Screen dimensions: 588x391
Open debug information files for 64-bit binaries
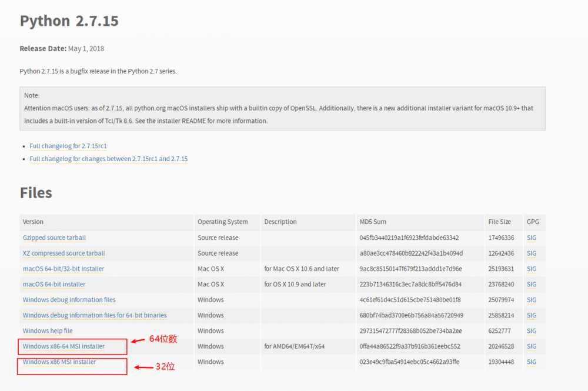tap(95, 315)
